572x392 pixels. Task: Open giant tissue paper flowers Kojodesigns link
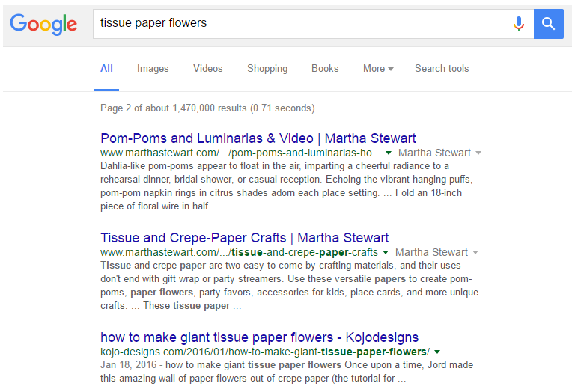(259, 337)
